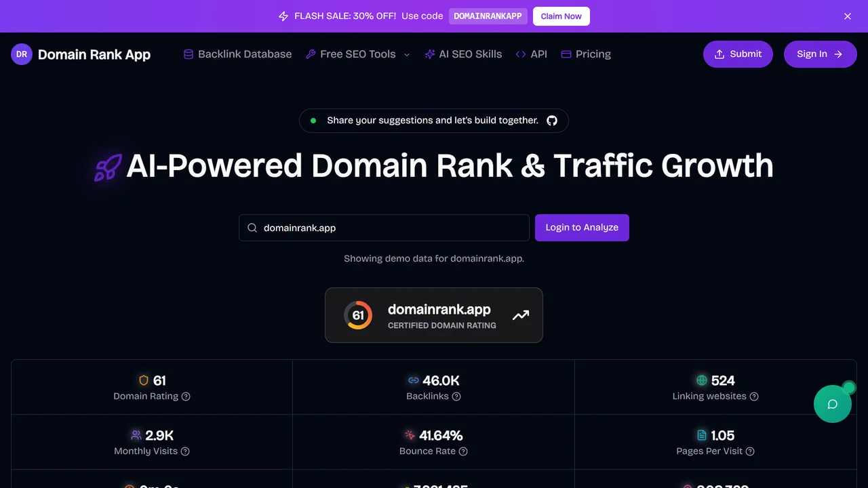Click the Backlinks chain link icon
Image resolution: width=868 pixels, height=488 pixels.
tap(414, 380)
